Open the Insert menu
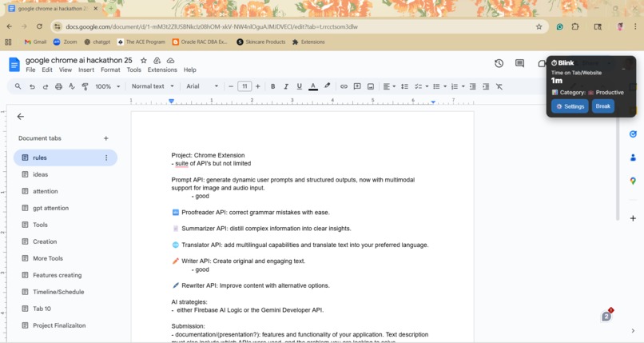Viewport: 644px width, 343px height. tap(86, 70)
